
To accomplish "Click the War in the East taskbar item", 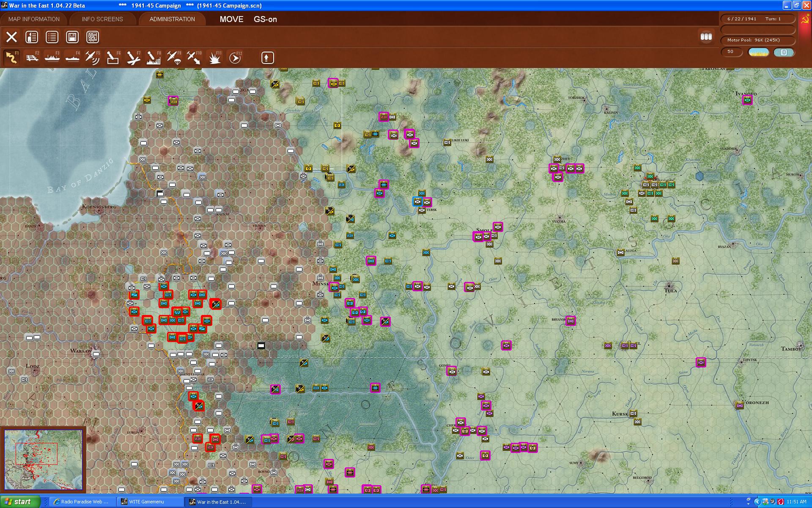I will click(x=217, y=502).
